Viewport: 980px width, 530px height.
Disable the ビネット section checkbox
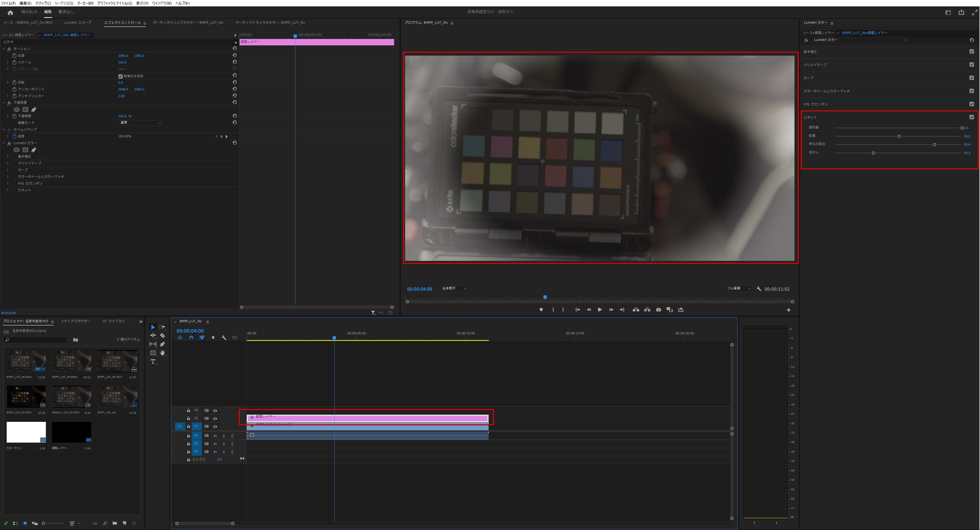click(x=972, y=117)
